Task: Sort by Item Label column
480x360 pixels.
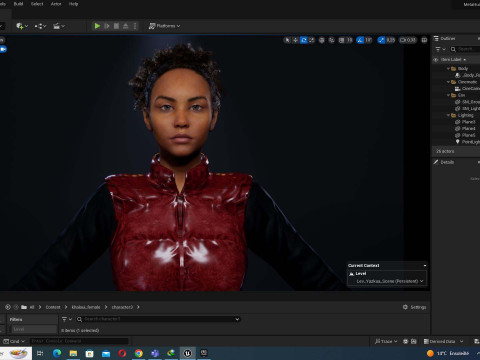Action: pyautogui.click(x=453, y=60)
